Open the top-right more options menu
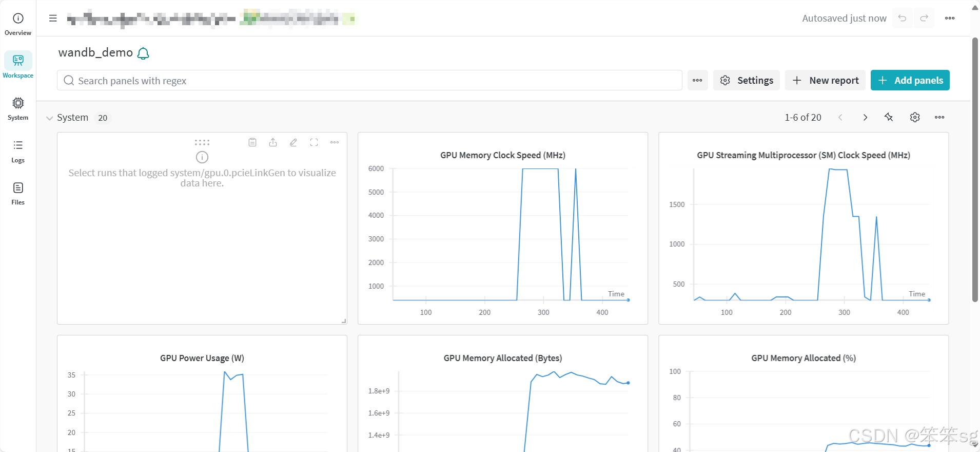980x452 pixels. (950, 18)
